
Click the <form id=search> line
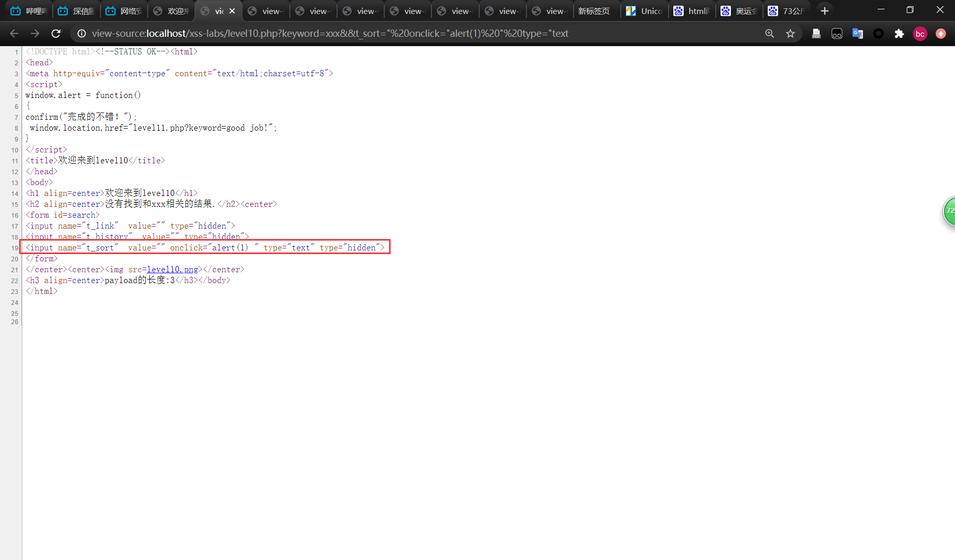63,215
